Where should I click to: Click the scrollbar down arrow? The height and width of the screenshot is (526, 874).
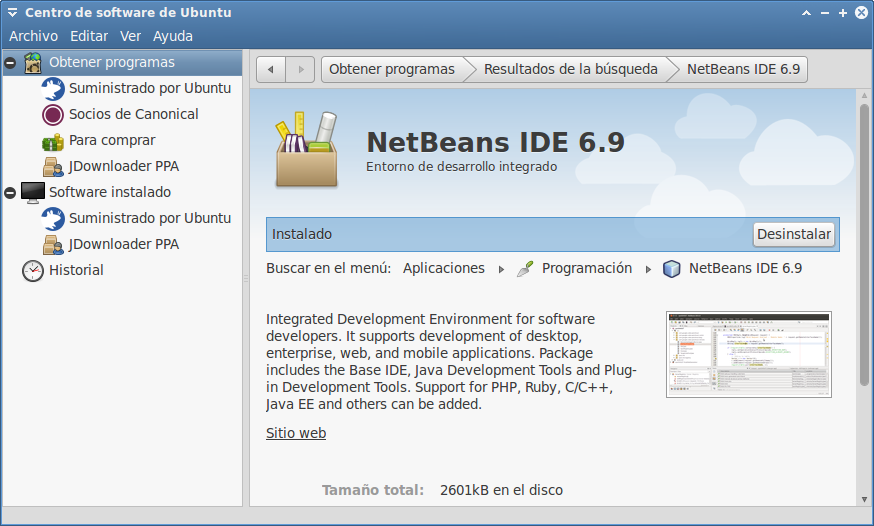(x=865, y=500)
